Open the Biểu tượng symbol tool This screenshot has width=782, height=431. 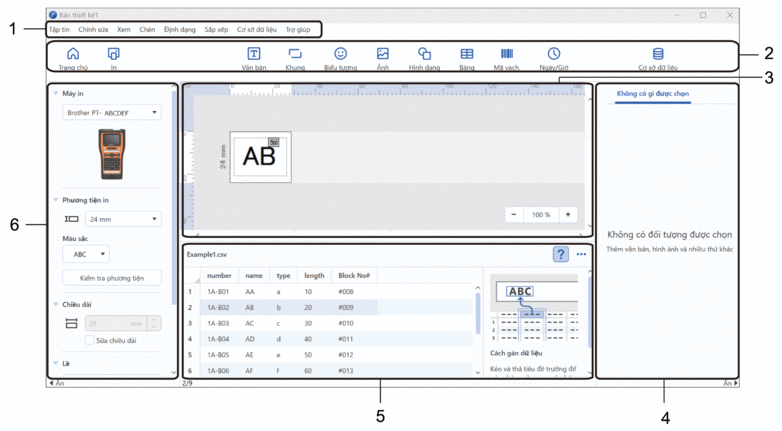tap(340, 54)
